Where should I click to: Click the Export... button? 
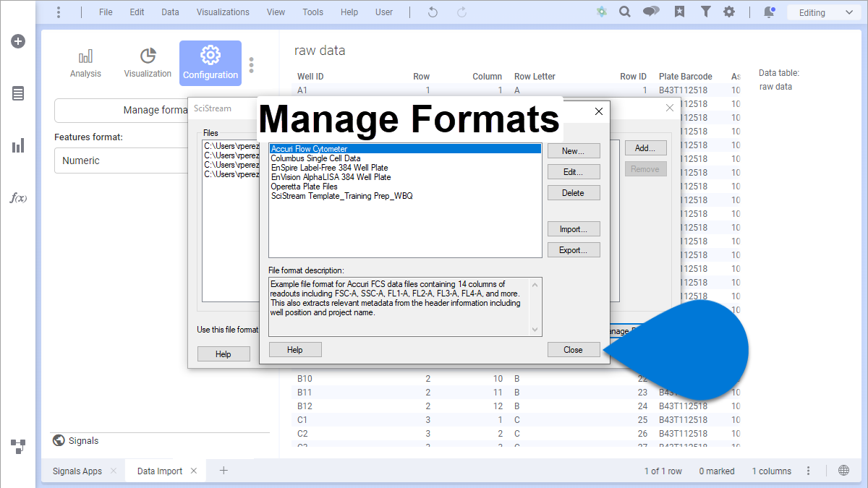573,250
